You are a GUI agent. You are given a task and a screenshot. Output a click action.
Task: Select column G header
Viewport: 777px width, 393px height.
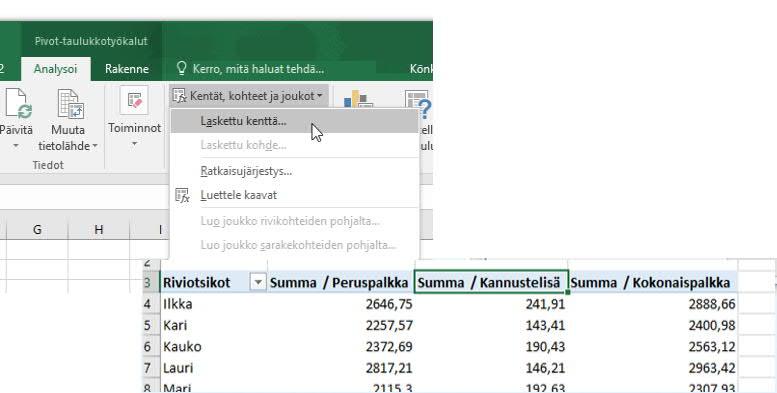[37, 229]
